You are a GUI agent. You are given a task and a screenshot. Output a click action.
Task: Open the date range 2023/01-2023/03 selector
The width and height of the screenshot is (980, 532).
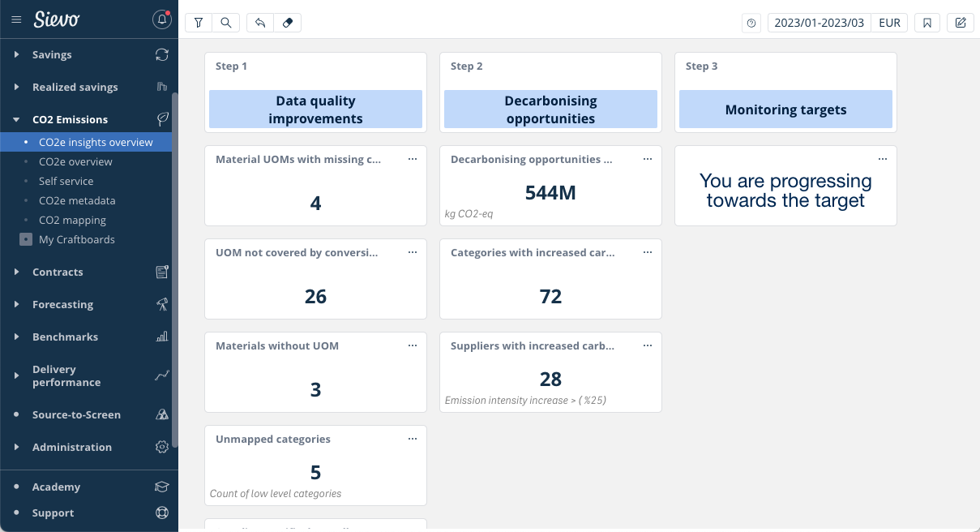[x=819, y=23]
